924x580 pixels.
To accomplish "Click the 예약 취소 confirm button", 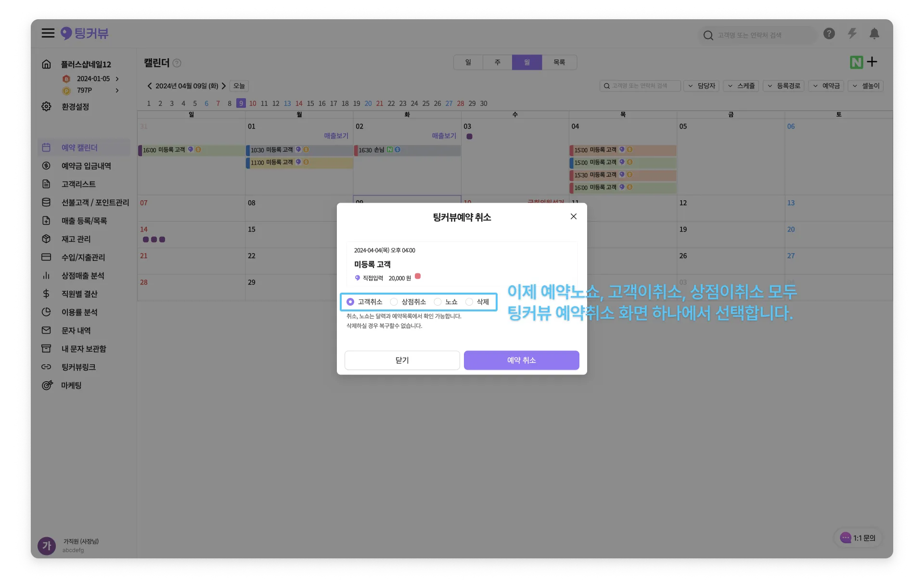I will click(521, 361).
